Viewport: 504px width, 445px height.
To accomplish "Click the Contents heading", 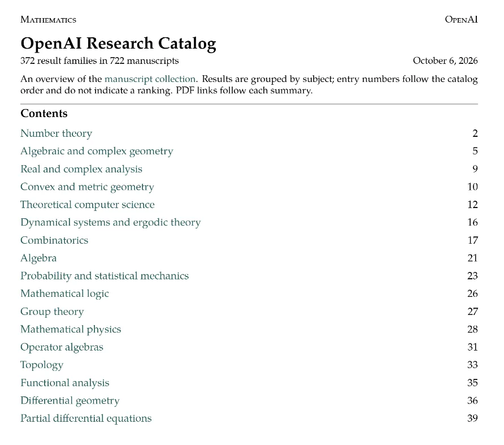I will coord(44,113).
